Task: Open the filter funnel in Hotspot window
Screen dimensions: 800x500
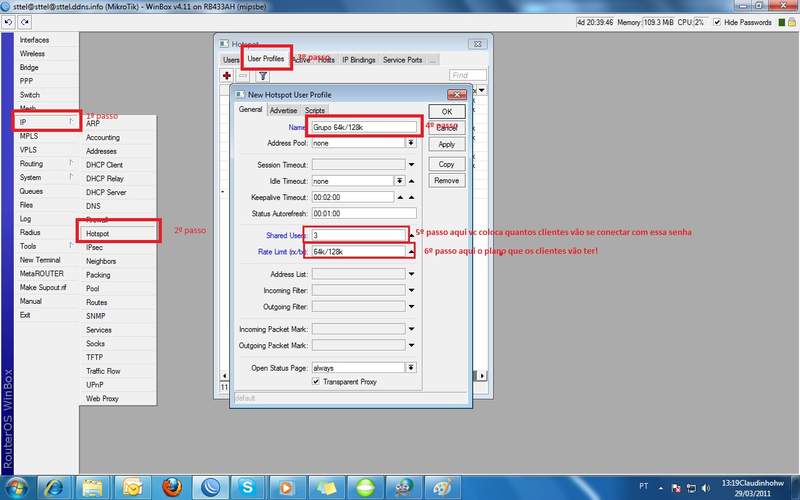Action: coord(262,76)
